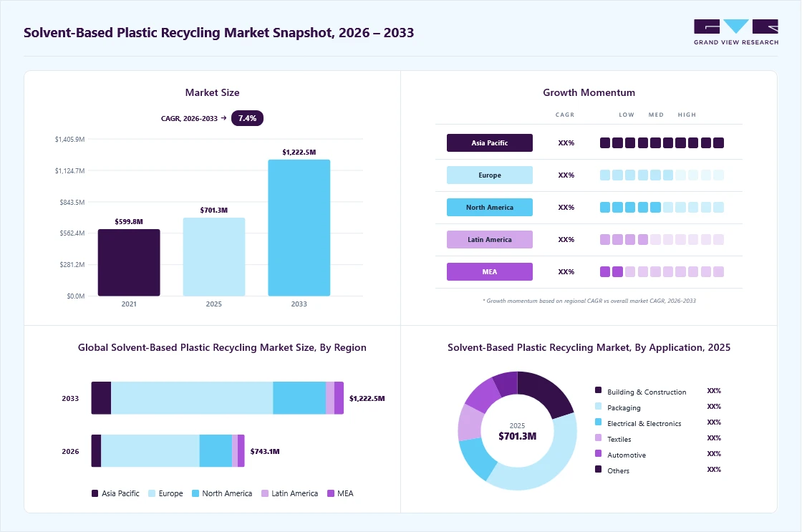Select North America segment of 2033 bar

coord(299,398)
